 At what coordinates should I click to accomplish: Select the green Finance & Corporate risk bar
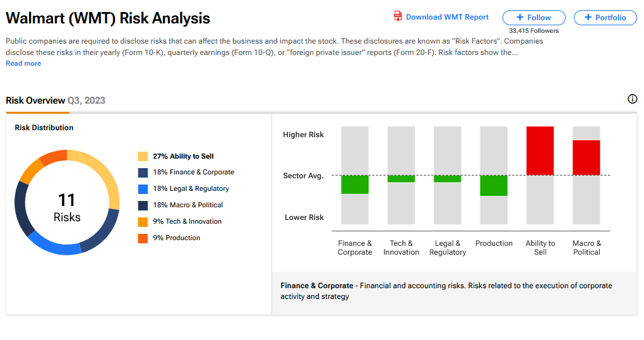point(355,185)
